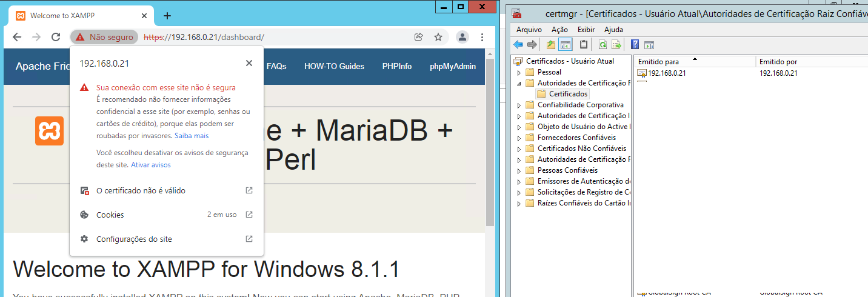Open Arquivo menu in certmgr
868x297 pixels.
coord(529,29)
